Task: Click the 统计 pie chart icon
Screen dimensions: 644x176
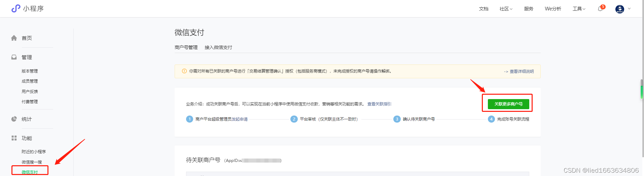Action: tap(14, 119)
